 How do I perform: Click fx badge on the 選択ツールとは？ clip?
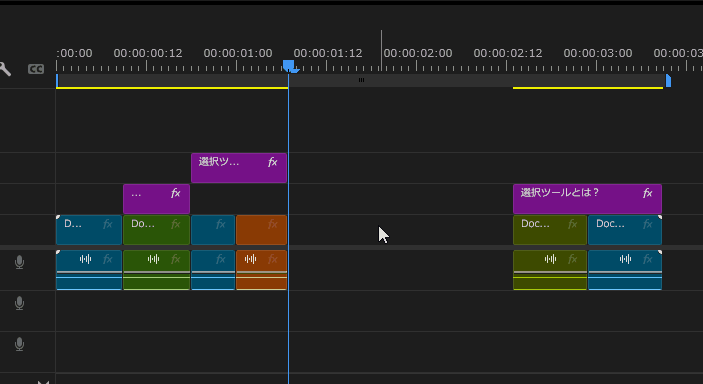647,193
